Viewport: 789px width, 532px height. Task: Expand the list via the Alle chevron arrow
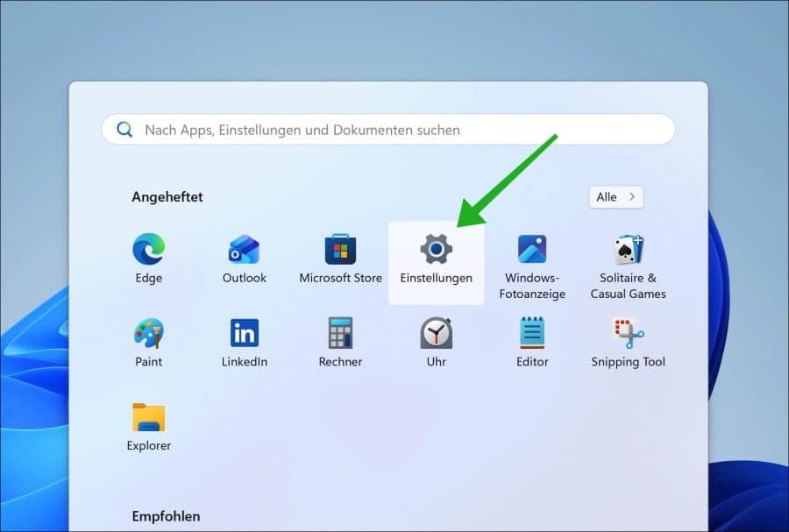632,197
